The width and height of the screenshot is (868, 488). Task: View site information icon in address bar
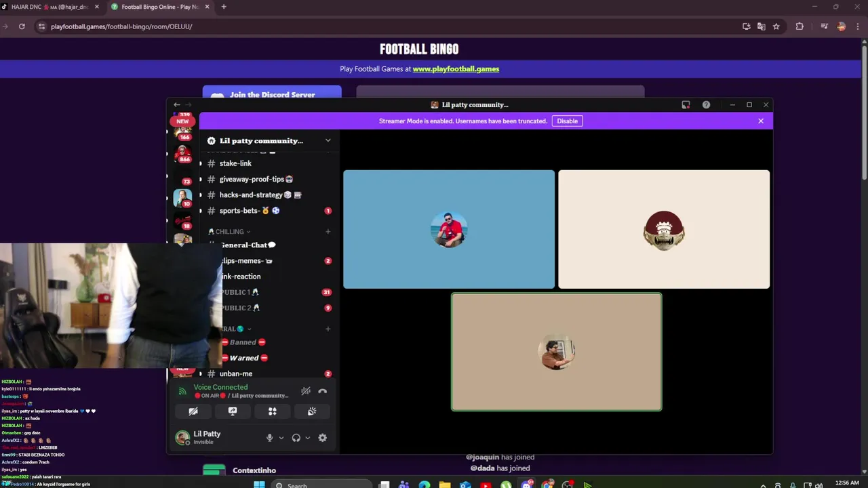point(41,26)
